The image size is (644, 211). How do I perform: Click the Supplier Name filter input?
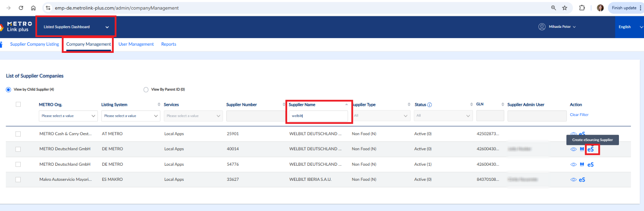pyautogui.click(x=318, y=116)
